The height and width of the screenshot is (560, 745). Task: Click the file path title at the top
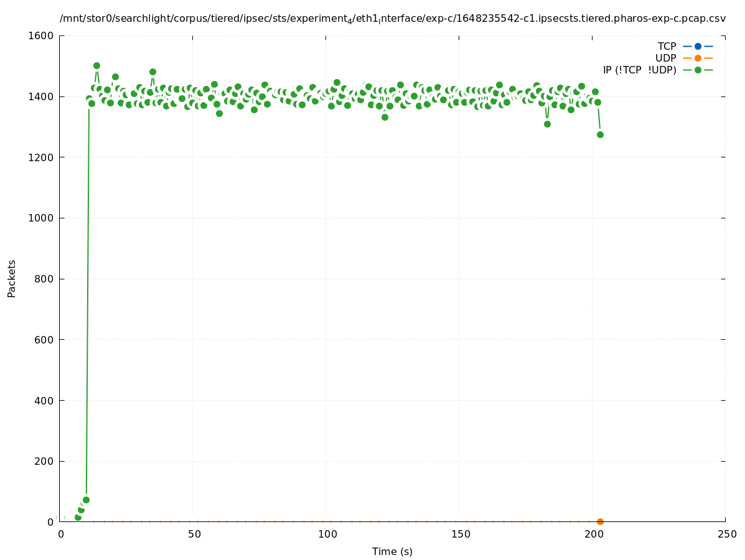click(392, 19)
